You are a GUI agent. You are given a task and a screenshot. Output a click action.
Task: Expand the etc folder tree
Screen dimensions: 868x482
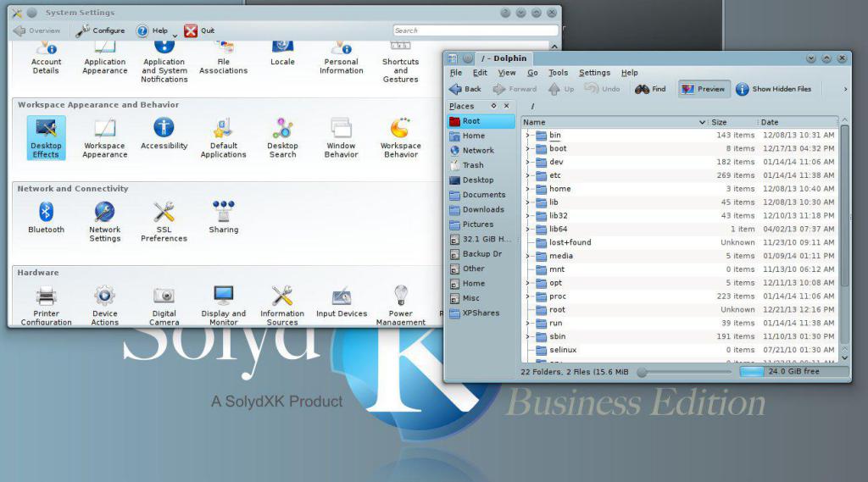click(527, 175)
